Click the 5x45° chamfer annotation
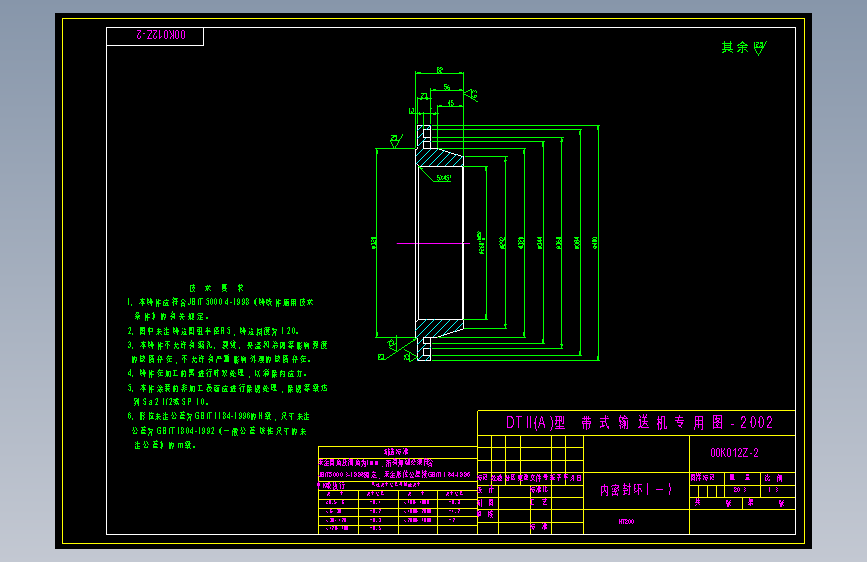This screenshot has height=562, width=867. (x=443, y=178)
